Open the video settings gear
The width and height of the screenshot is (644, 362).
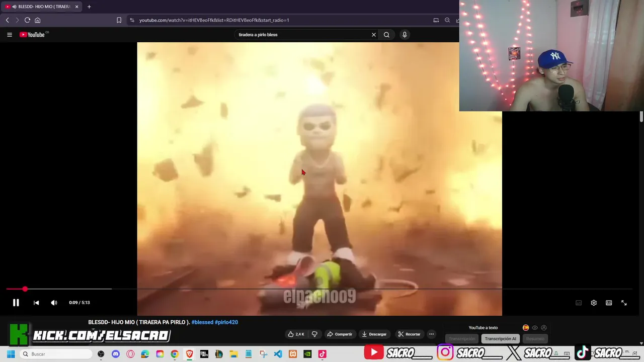594,303
